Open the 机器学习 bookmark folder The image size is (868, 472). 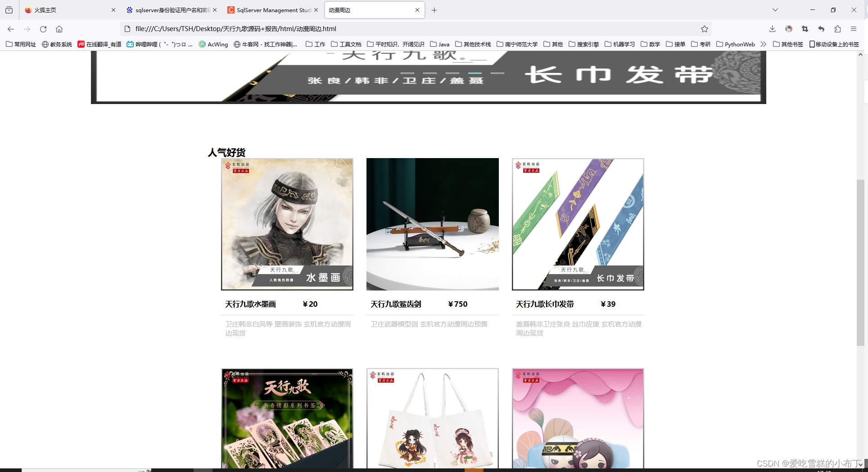620,44
